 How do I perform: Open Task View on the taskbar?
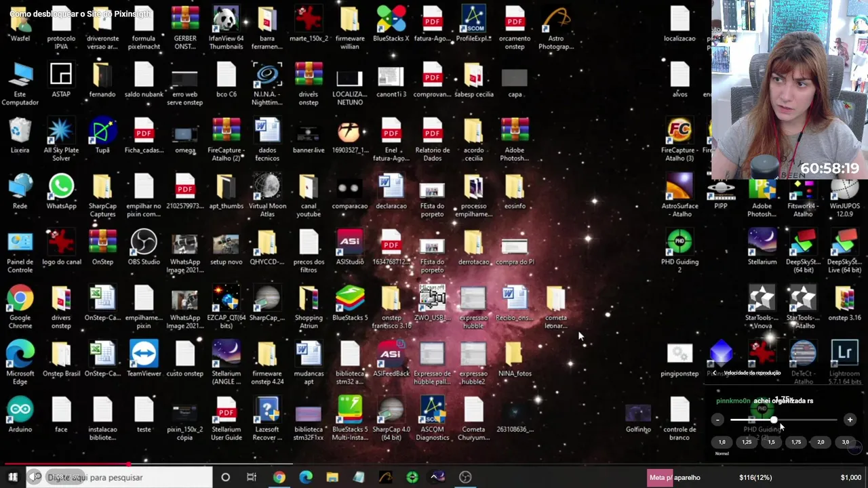[x=252, y=477]
